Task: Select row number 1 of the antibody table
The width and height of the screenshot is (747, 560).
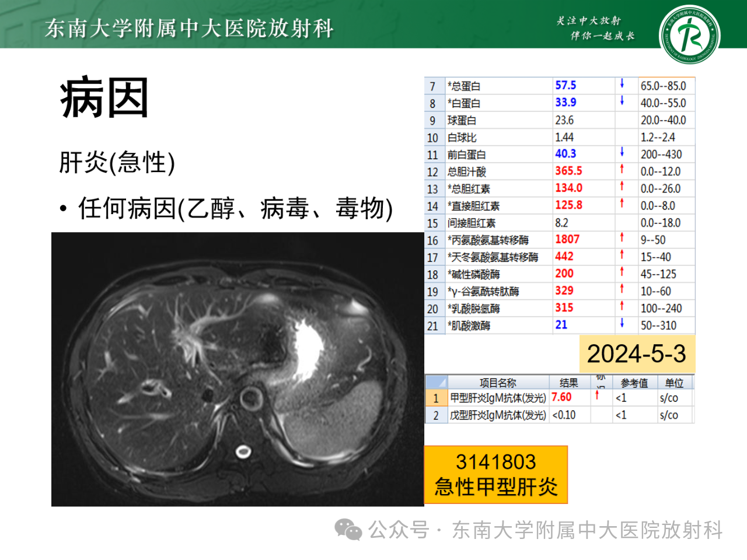Action: coord(435,398)
